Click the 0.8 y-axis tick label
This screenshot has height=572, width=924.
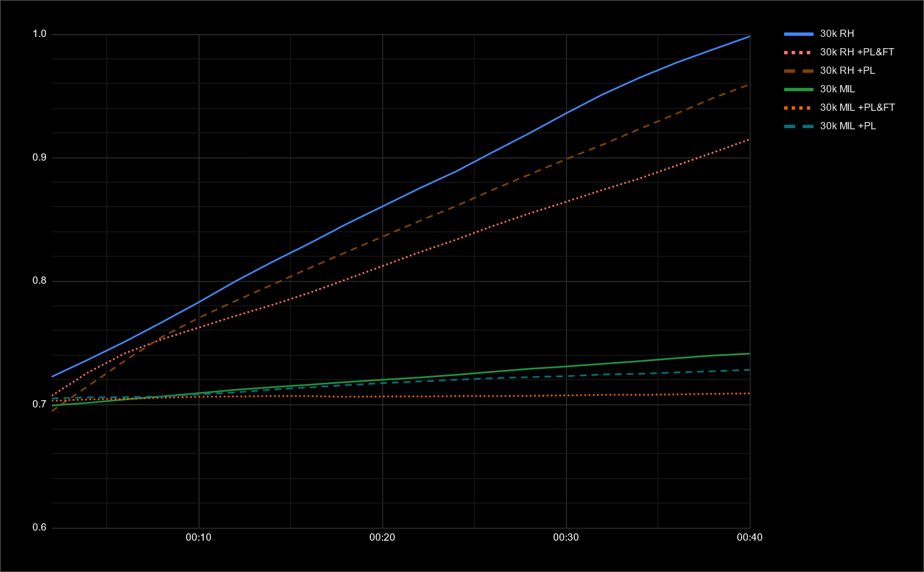(x=39, y=281)
